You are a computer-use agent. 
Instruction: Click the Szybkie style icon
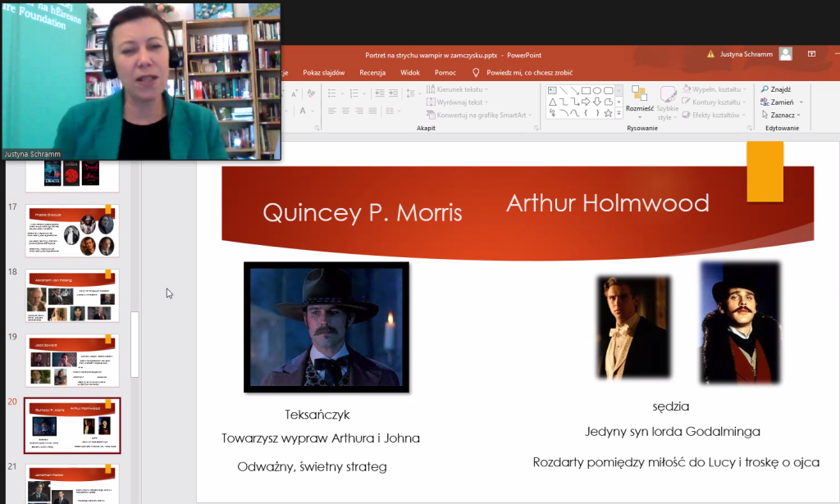click(x=668, y=102)
